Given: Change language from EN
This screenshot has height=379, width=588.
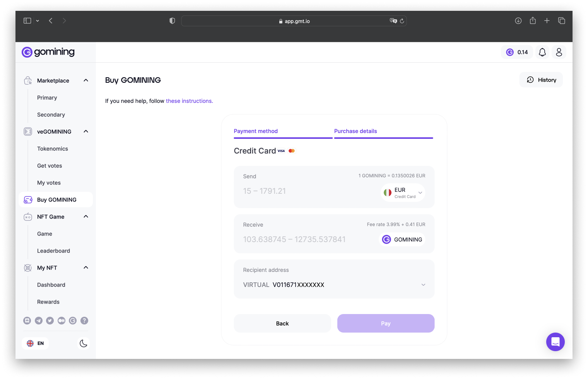Looking at the screenshot, I should click(35, 343).
